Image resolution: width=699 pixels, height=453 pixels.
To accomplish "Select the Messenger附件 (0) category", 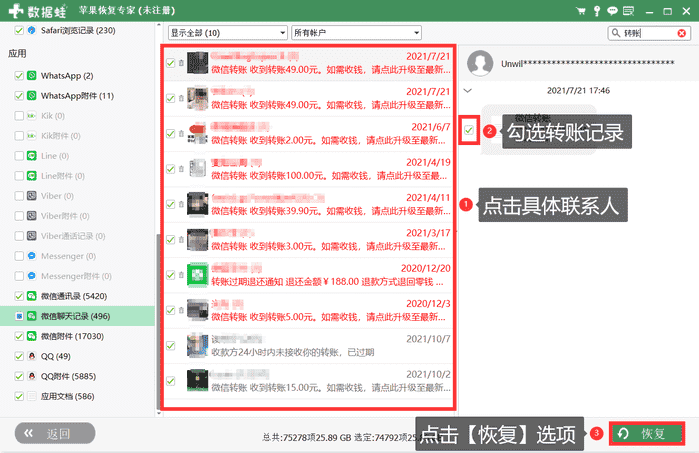I will click(x=76, y=276).
